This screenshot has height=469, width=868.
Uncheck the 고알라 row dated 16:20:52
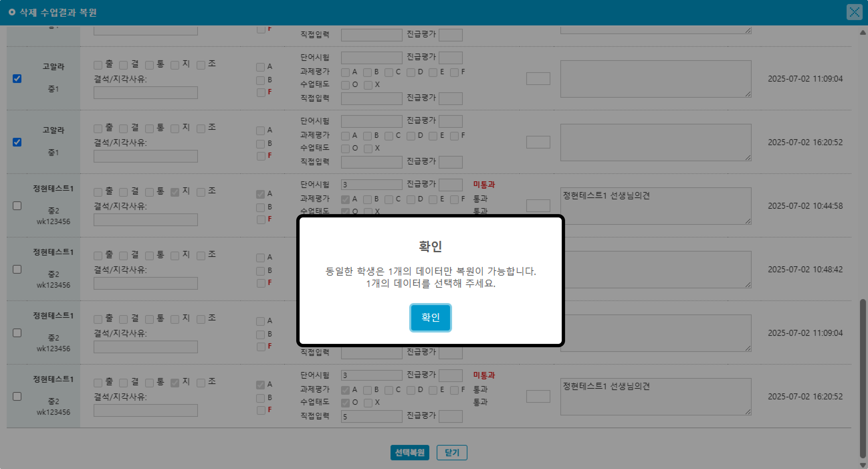click(17, 142)
